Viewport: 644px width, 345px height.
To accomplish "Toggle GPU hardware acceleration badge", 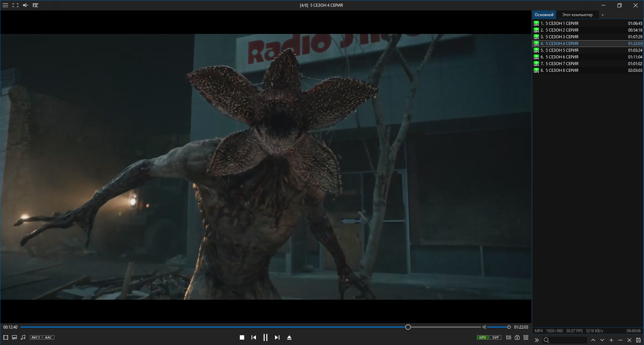I will tap(483, 338).
